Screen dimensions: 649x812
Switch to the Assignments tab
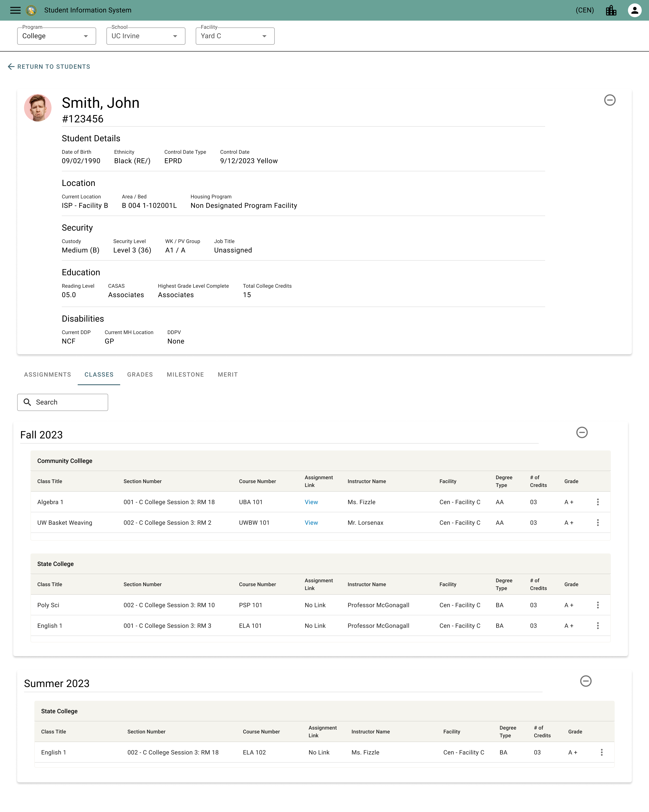47,375
